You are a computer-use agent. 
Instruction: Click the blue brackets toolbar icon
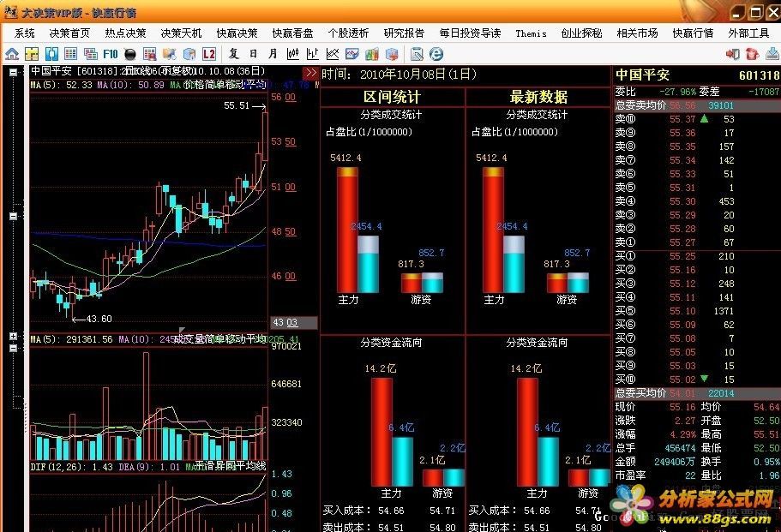51,54
